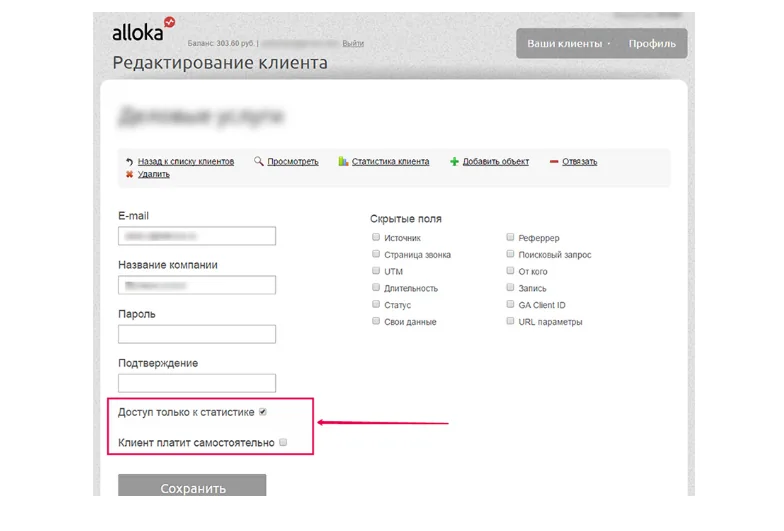Click the magnifier icon beside Просмотреть
Screen dimensions: 784x531
click(258, 161)
